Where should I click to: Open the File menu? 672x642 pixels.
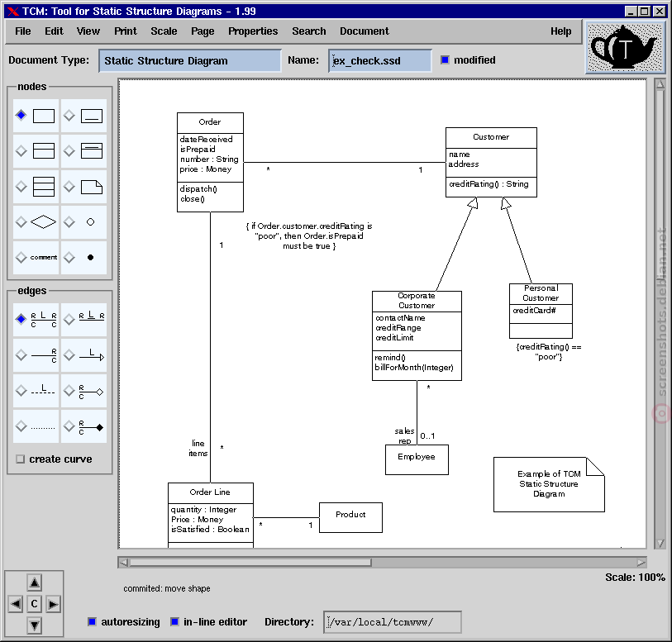(x=22, y=31)
